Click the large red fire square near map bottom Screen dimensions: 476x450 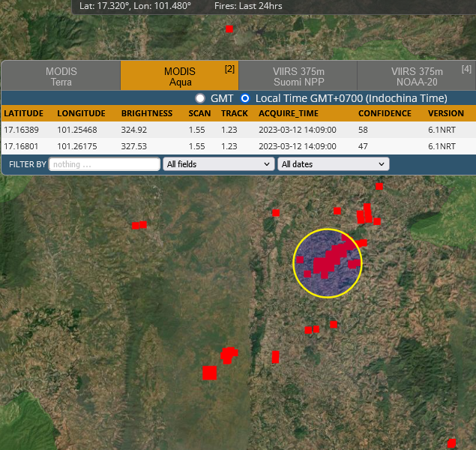pos(210,373)
